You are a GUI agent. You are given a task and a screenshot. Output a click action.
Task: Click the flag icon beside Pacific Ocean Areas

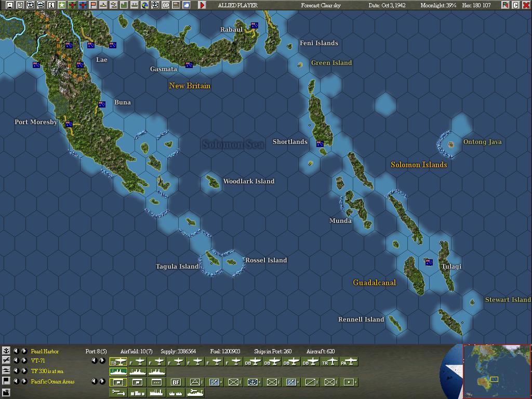pyautogui.click(x=6, y=381)
